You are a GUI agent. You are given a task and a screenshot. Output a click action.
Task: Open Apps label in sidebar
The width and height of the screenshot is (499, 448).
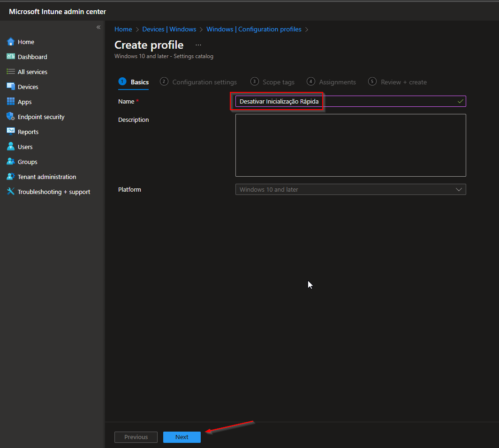pyautogui.click(x=24, y=102)
